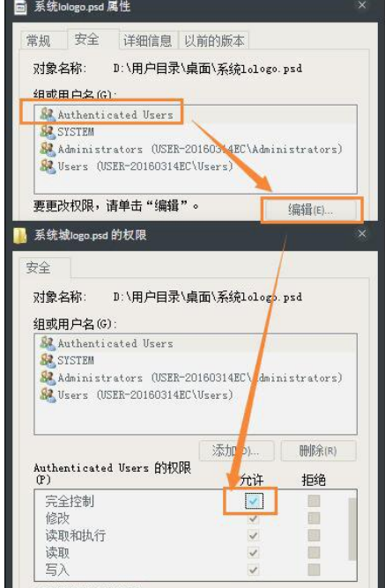Check 完全控制 deny checkbox
The image size is (385, 588).
pyautogui.click(x=314, y=501)
